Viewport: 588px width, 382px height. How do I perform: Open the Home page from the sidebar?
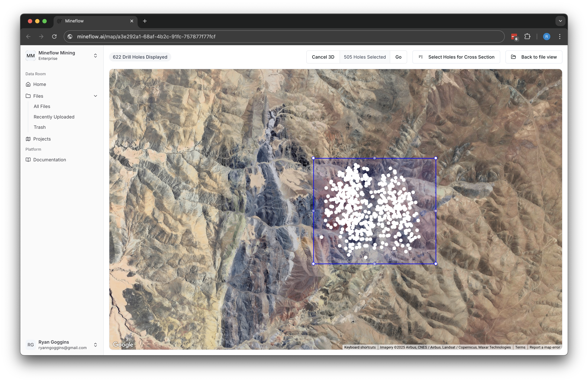(x=39, y=84)
